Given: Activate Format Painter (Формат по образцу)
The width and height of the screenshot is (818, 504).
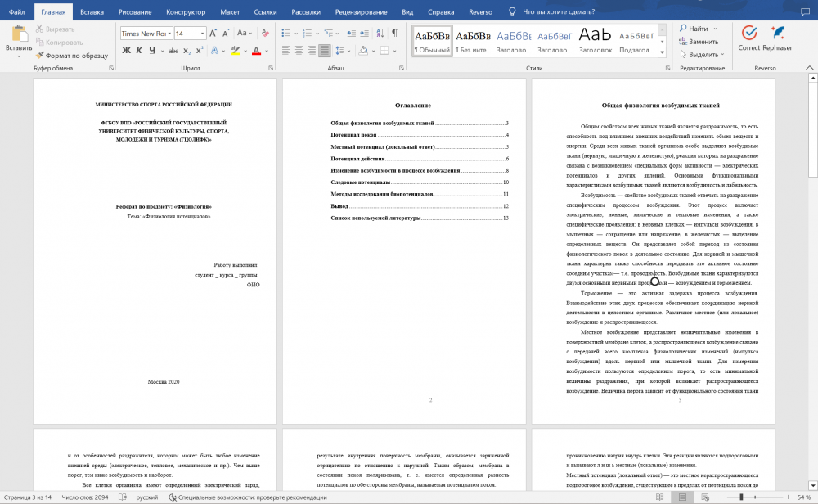Looking at the screenshot, I should pos(71,56).
